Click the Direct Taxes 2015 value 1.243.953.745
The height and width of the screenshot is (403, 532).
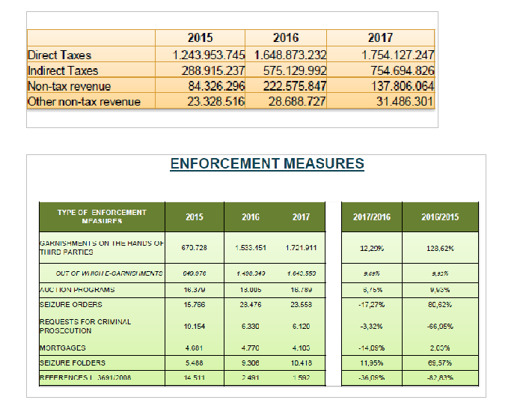[x=209, y=55]
